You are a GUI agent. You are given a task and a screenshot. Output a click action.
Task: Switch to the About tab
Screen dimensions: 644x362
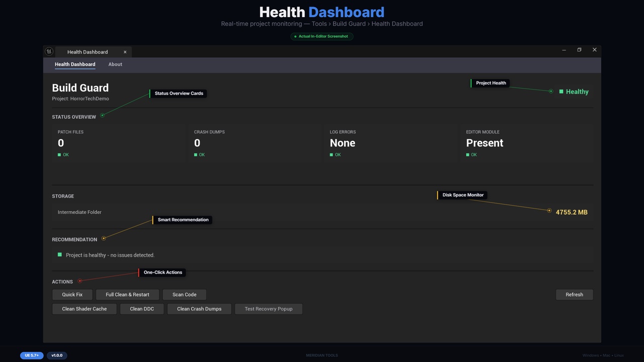(x=115, y=64)
